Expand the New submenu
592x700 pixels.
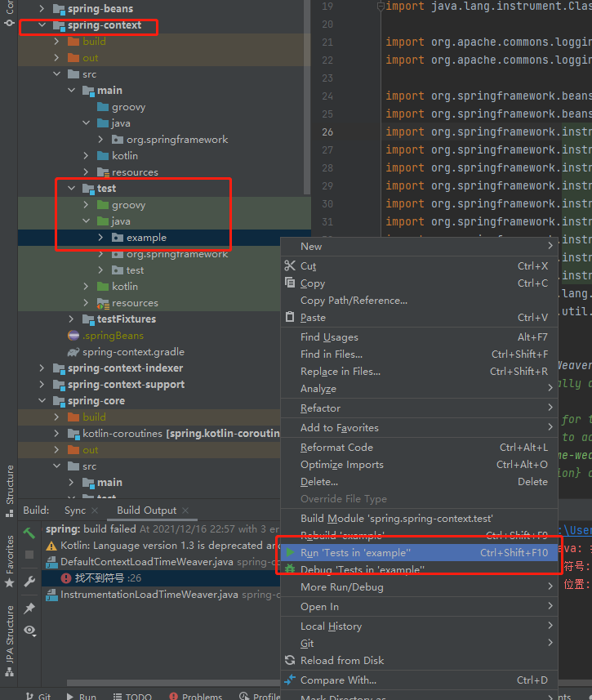coord(419,247)
